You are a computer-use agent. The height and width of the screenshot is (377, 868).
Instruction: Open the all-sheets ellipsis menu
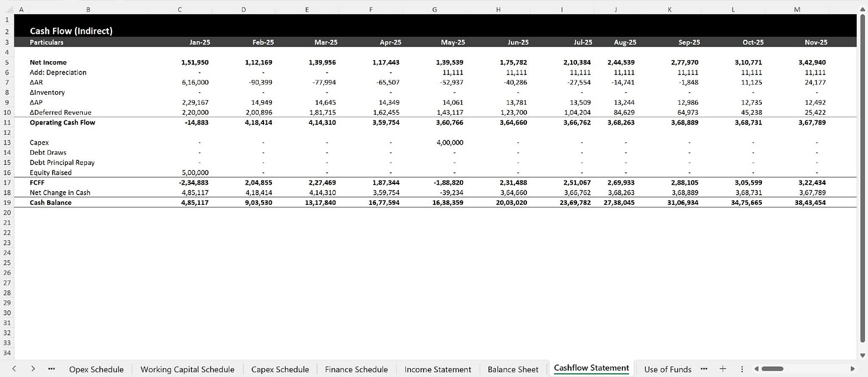[x=52, y=369]
